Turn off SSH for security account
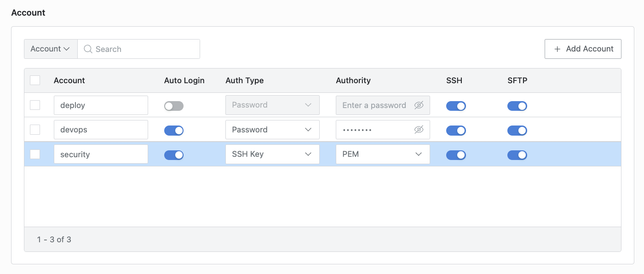The width and height of the screenshot is (644, 274). [456, 155]
